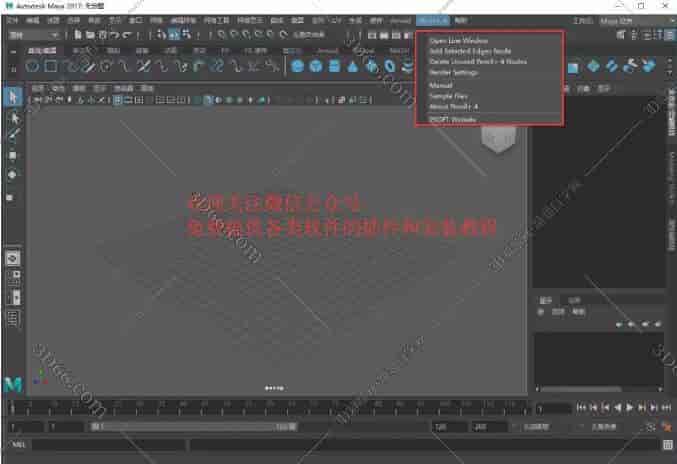The image size is (677, 464).
Task: Switch to the 曲线/曲面 shelf tab
Action: pyautogui.click(x=42, y=51)
